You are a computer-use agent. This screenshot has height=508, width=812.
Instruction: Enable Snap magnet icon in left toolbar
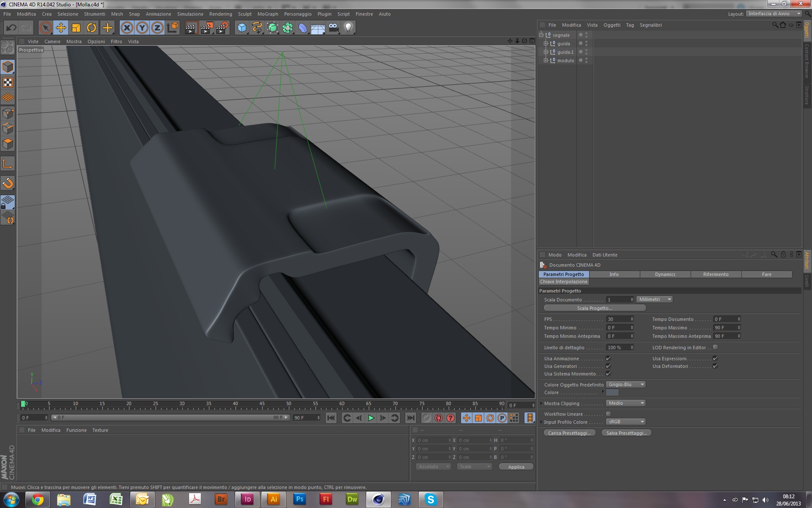click(x=8, y=183)
